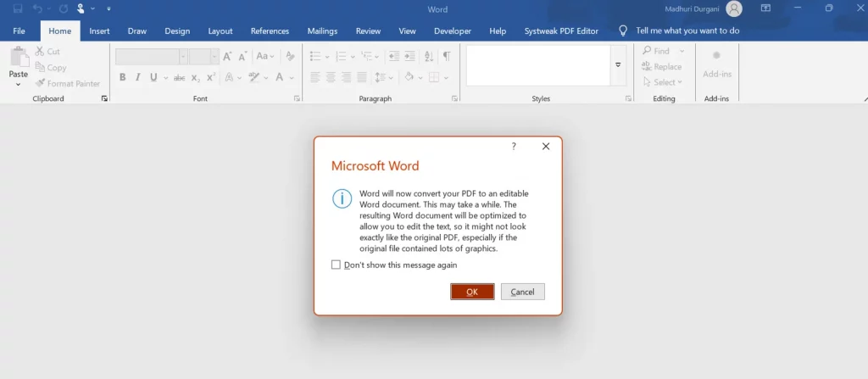Click Line and Paragraph Spacing icon
The width and height of the screenshot is (868, 379).
381,77
